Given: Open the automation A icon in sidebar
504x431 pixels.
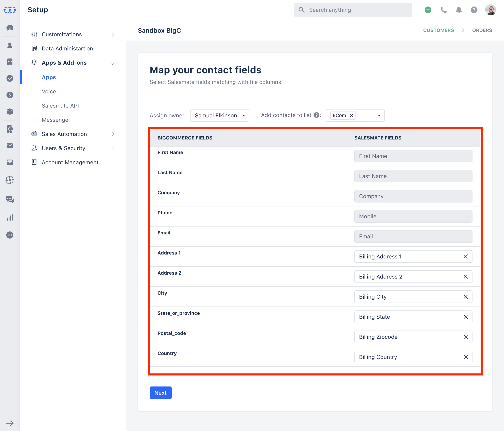Looking at the screenshot, I should (10, 180).
